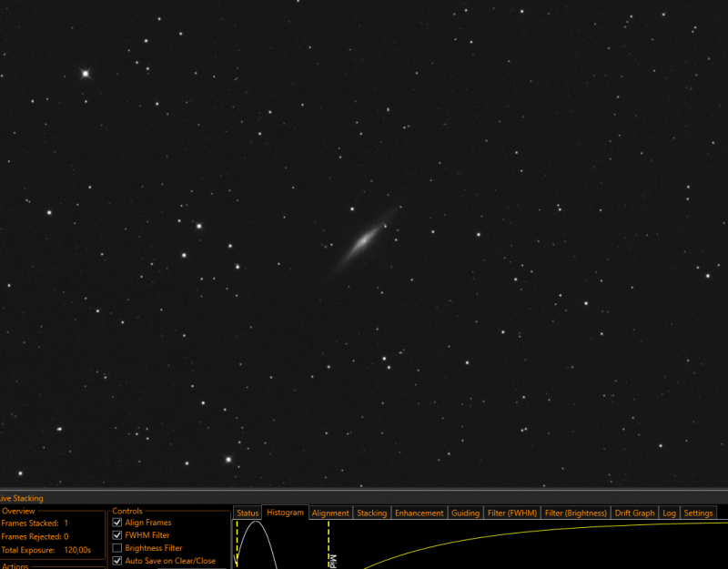
Task: Enable the Brightness Filter checkbox
Action: tap(117, 548)
